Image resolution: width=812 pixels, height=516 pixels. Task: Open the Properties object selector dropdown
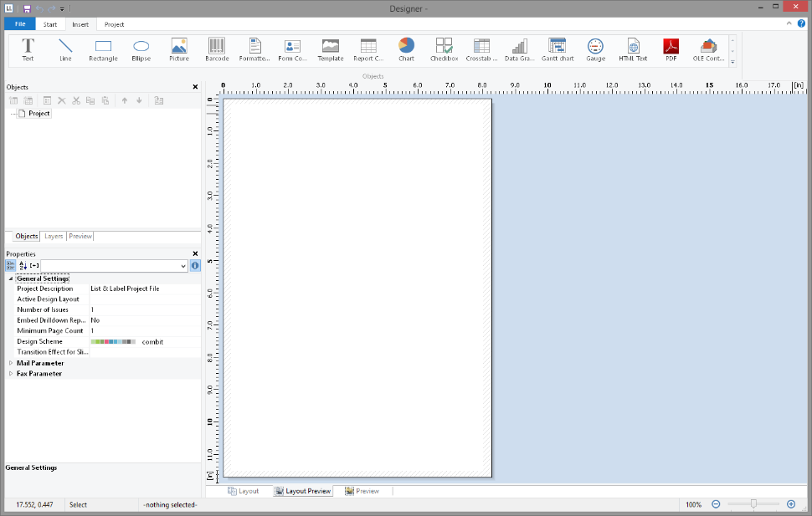(x=182, y=266)
